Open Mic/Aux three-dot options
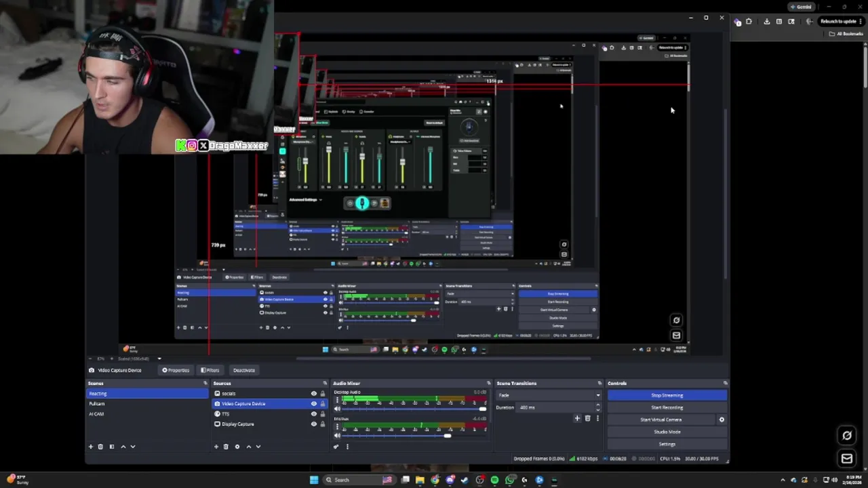Screen dimensions: 868x488 (x=337, y=427)
